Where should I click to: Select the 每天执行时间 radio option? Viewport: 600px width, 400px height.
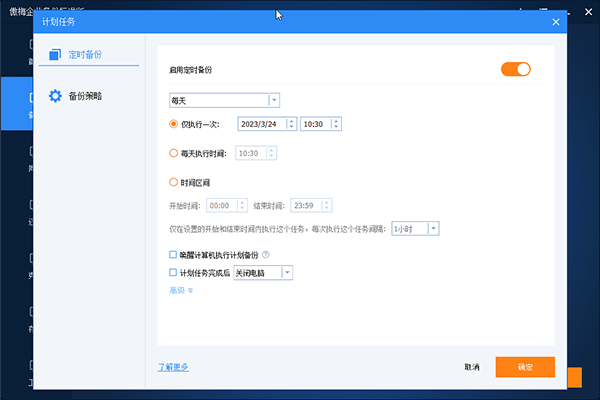174,153
